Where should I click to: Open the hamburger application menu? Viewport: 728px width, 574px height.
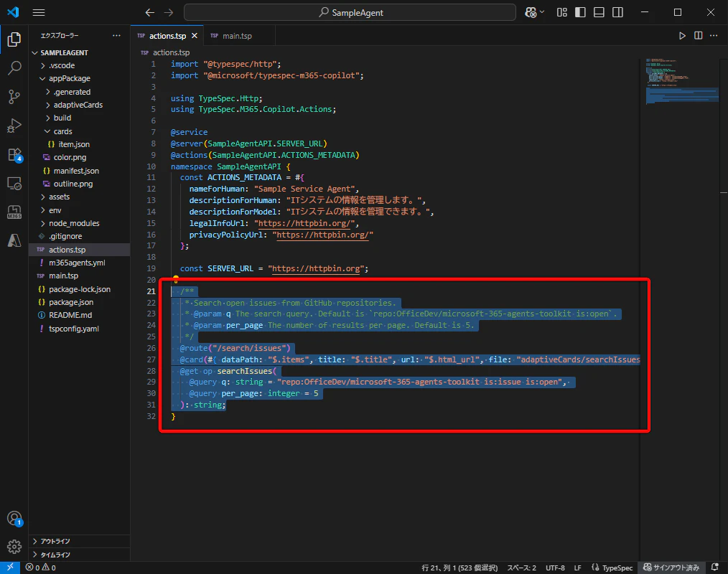[39, 12]
